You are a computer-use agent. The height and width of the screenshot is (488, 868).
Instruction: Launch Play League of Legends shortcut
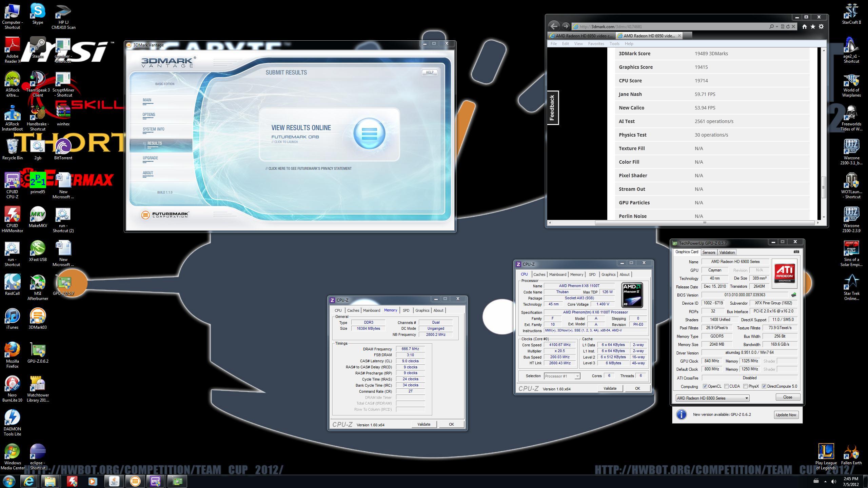click(826, 456)
